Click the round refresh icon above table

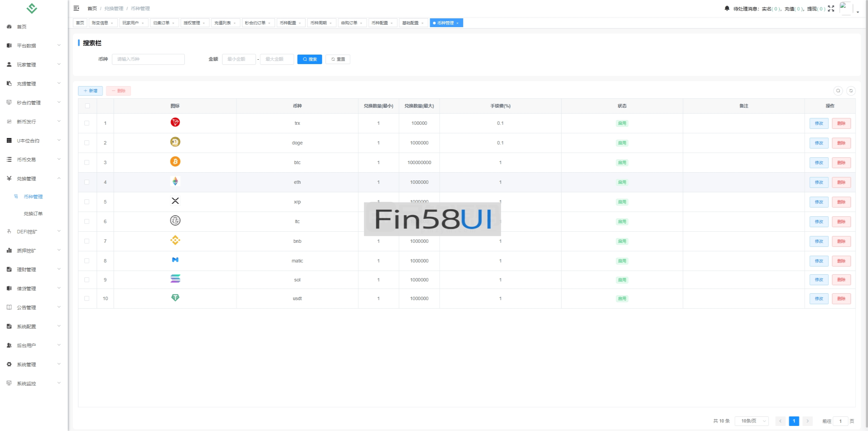(x=851, y=91)
